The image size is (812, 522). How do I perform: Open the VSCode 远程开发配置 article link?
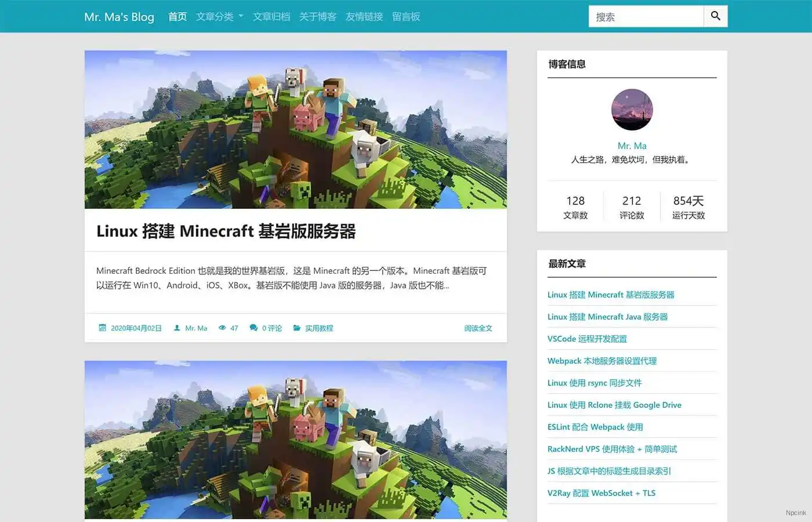coord(586,339)
